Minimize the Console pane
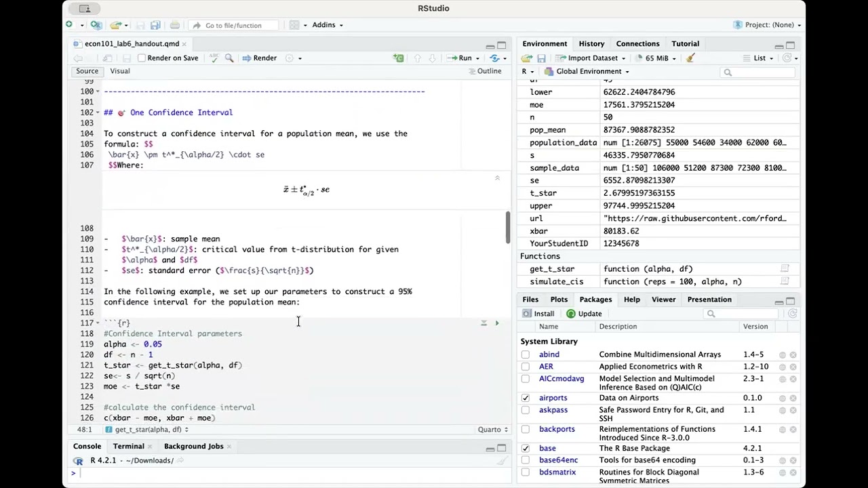Viewport: 868px width, 488px height. click(x=490, y=448)
